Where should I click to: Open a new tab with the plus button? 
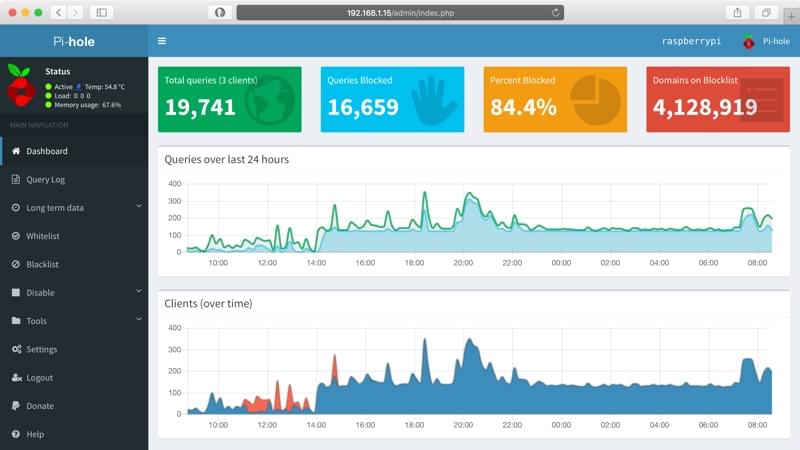click(x=791, y=17)
